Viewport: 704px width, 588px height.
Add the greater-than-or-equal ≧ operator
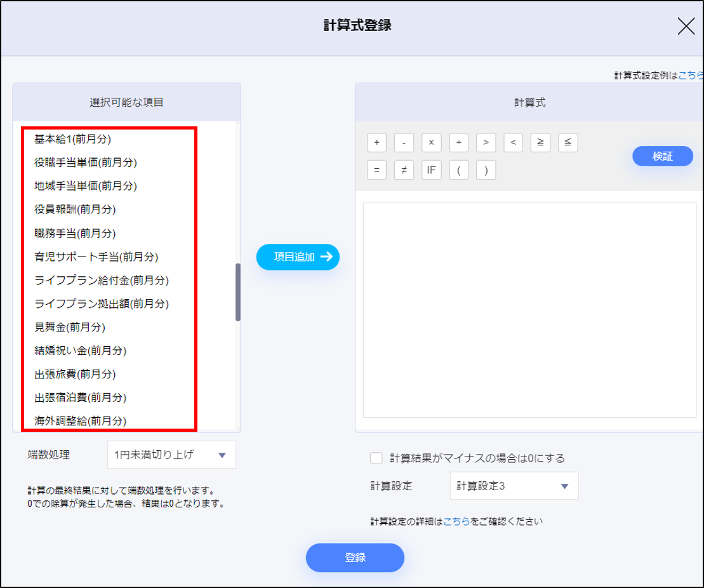pos(540,143)
